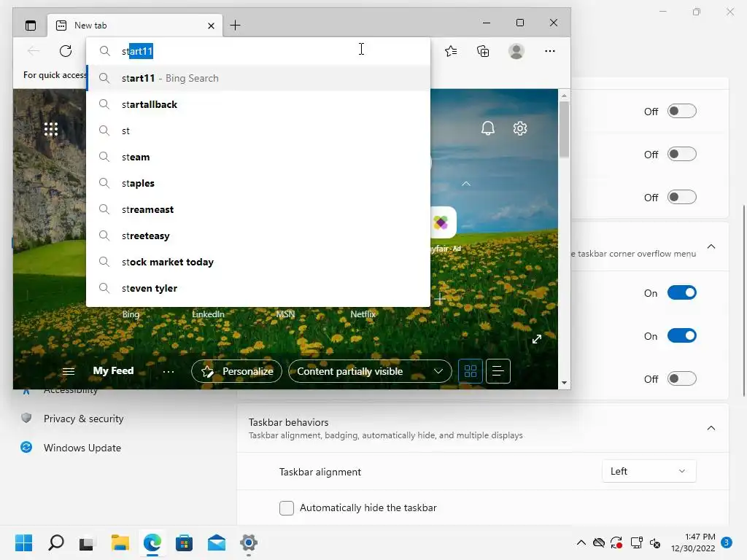Collapse taskbar corner overflow section
Image resolution: width=747 pixels, height=560 pixels.
point(711,246)
